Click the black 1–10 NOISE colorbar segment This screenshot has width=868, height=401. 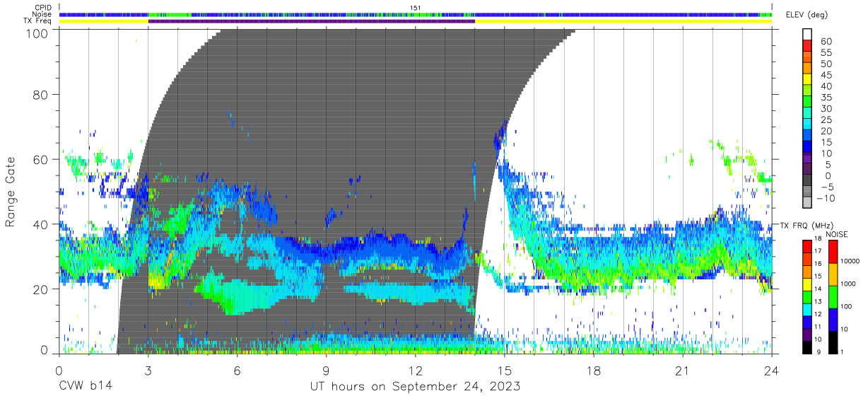click(x=834, y=342)
